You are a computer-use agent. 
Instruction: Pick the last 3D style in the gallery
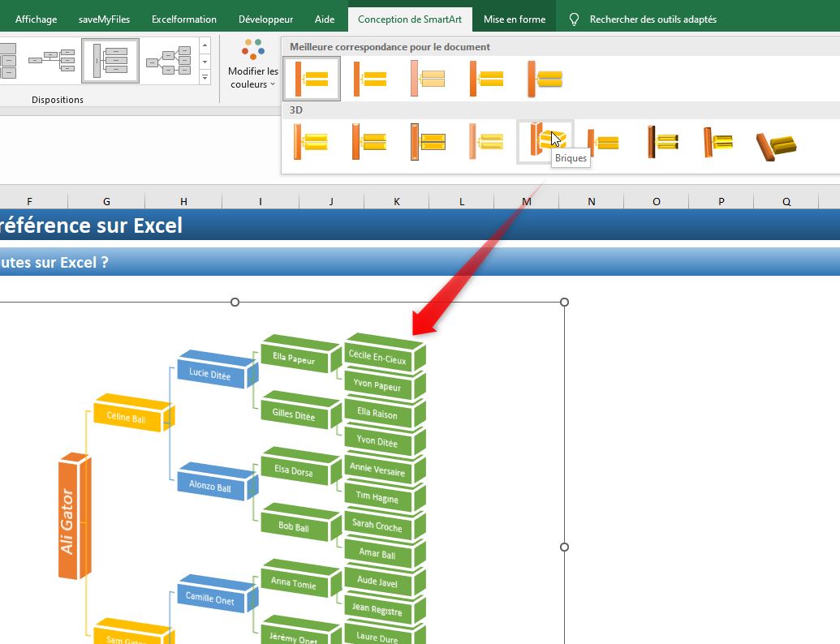coord(777,144)
